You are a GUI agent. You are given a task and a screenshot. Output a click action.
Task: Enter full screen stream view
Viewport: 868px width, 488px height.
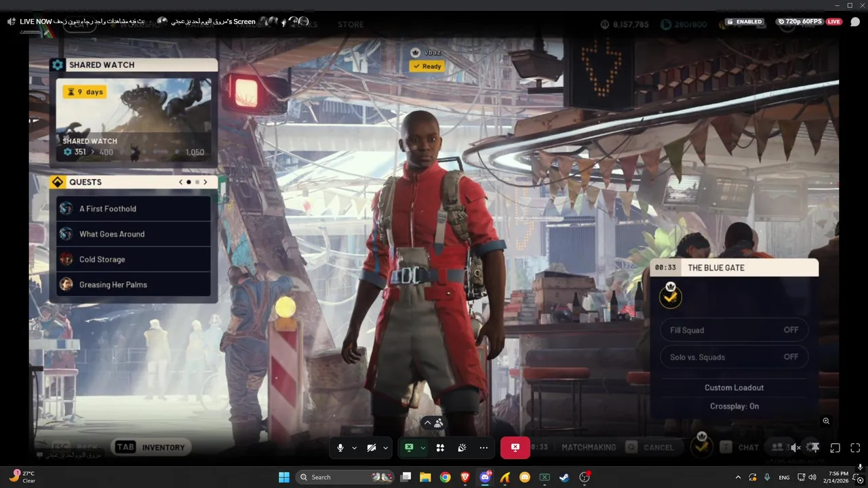(x=855, y=448)
